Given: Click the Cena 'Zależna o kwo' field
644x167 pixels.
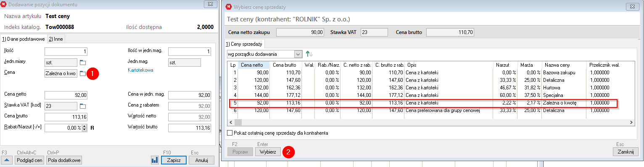Looking at the screenshot, I should coord(61,73).
